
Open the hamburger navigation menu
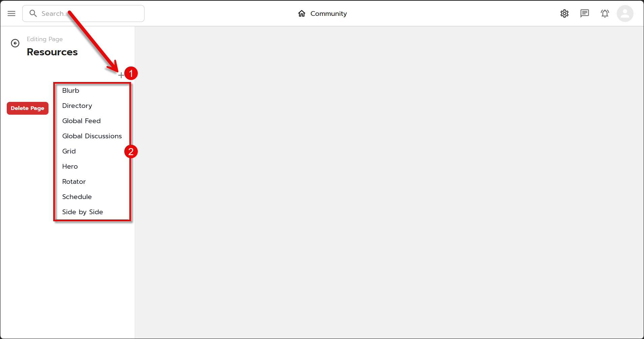11,13
